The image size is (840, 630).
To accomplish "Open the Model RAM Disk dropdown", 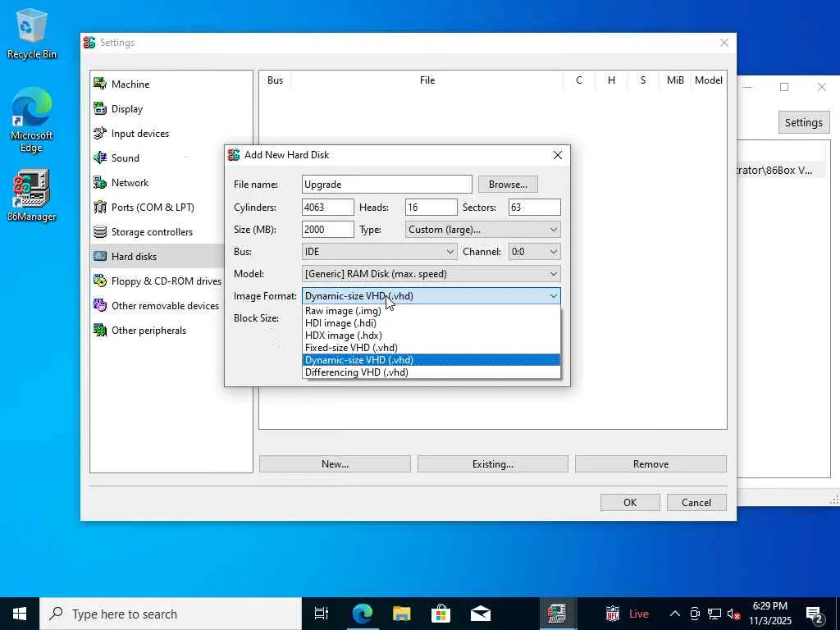I will pos(431,274).
